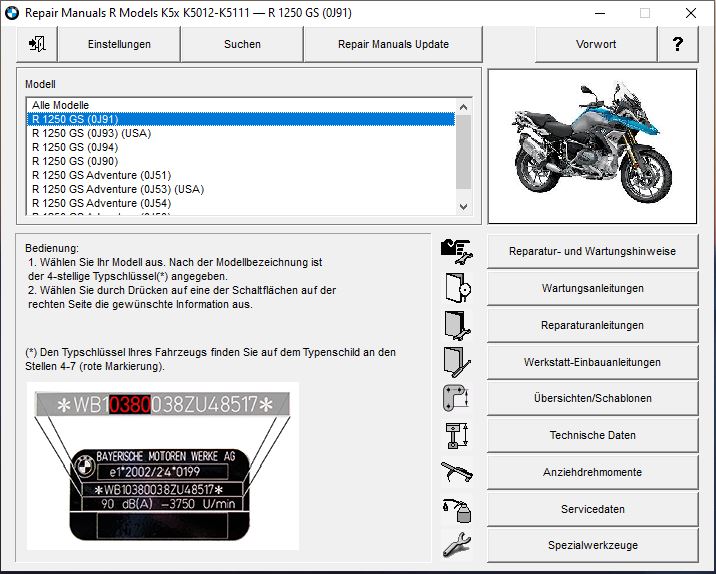716x574 pixels.
Task: Open Repair Manuals Update
Action: click(x=393, y=44)
